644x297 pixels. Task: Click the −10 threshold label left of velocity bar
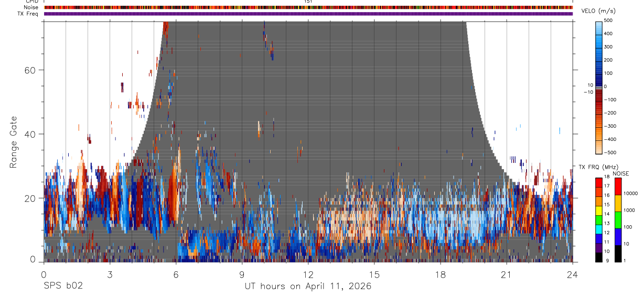point(588,92)
